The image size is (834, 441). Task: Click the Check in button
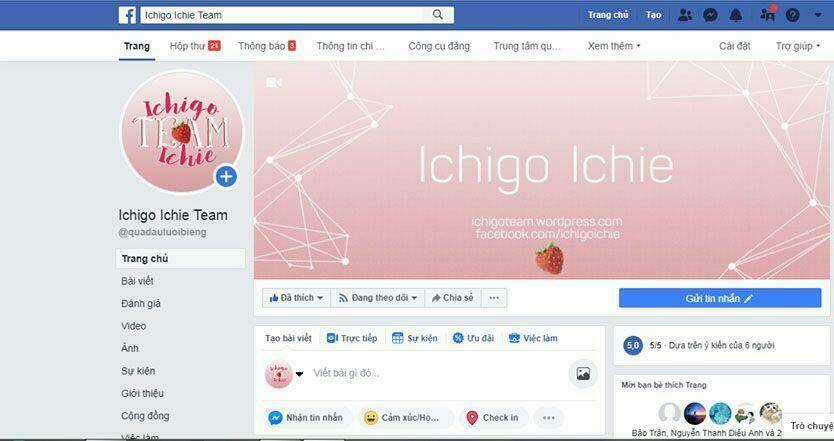point(493,418)
